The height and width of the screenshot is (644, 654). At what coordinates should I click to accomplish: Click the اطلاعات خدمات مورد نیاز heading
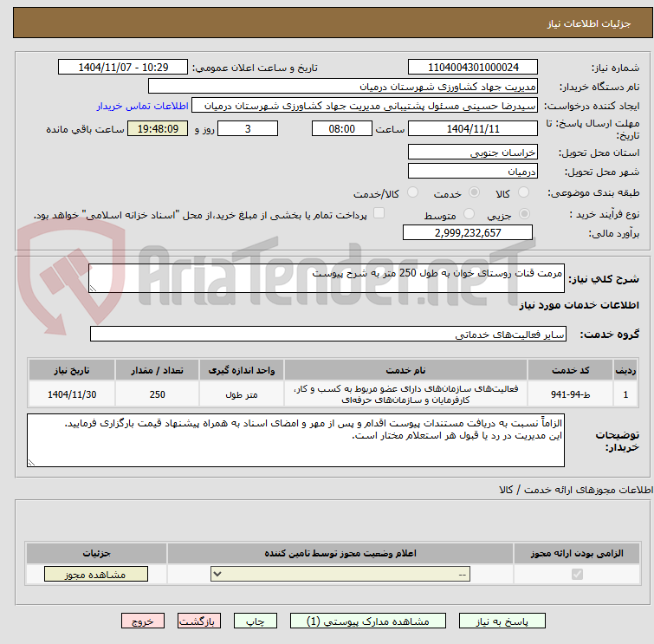(579, 305)
